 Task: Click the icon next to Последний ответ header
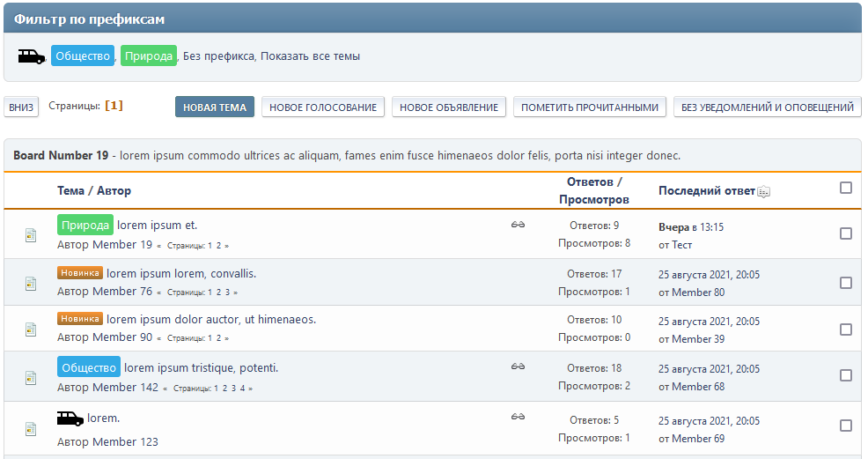(763, 192)
